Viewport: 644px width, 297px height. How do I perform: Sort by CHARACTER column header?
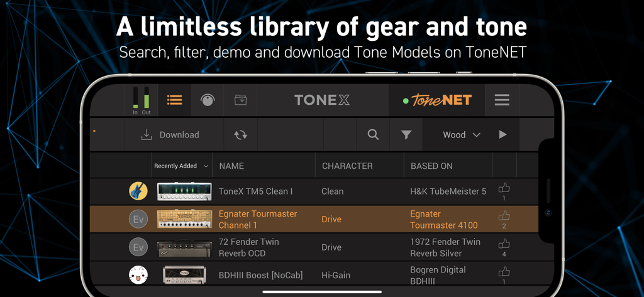[x=347, y=166]
